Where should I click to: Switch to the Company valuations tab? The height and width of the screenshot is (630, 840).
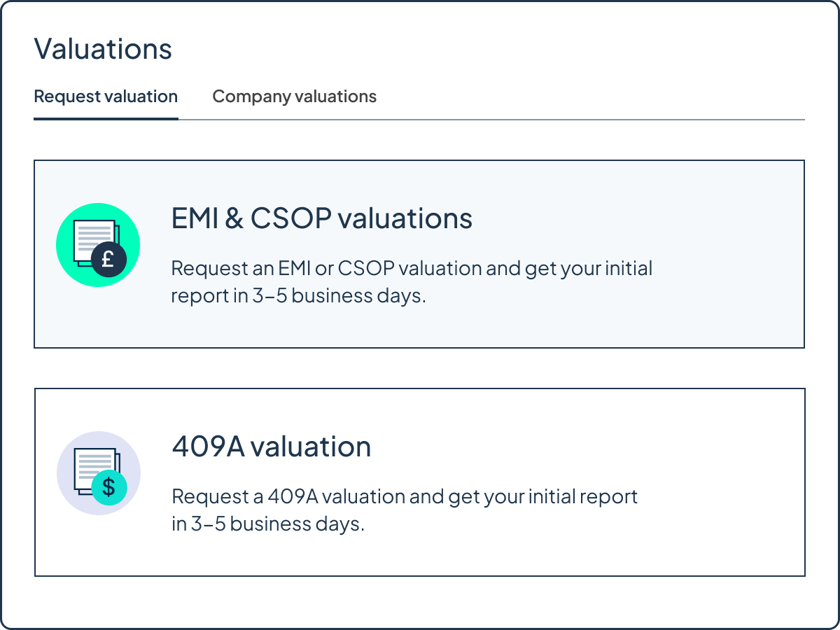(294, 97)
